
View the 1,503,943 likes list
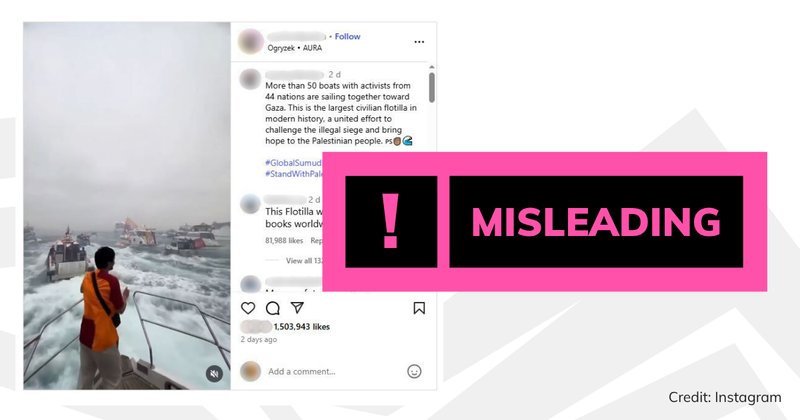pos(302,327)
